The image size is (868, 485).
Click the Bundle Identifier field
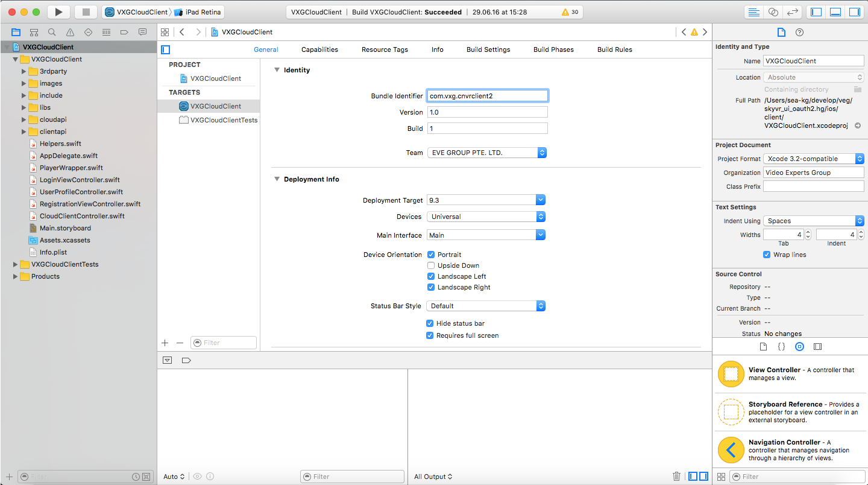tap(487, 95)
